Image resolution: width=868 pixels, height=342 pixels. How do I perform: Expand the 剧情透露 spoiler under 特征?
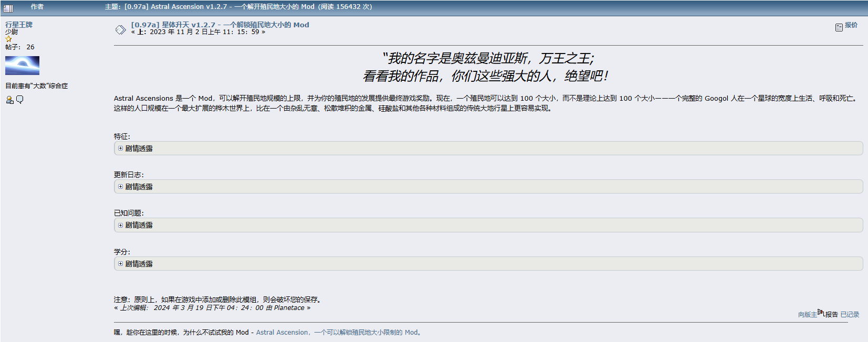click(x=139, y=148)
